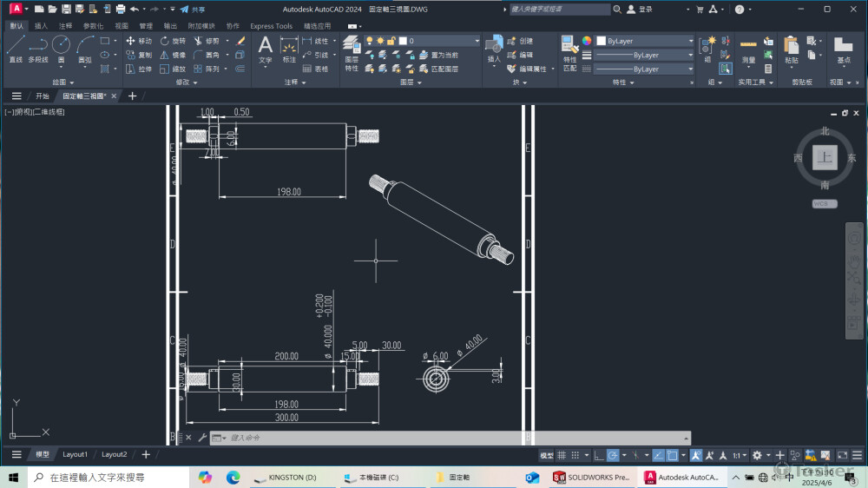
Task: Switch to the 插入 ribbon tab
Action: point(41,26)
